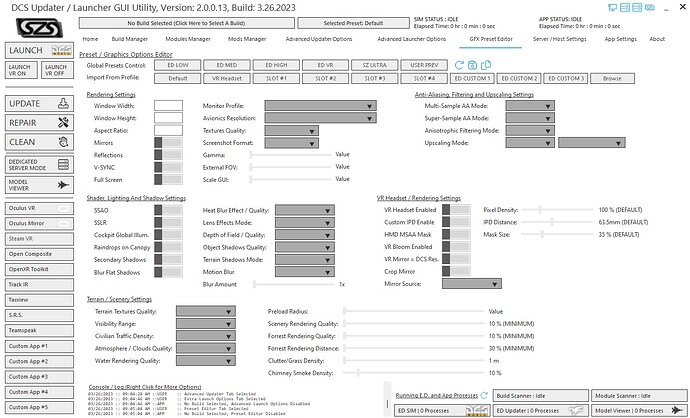Screen dimensions: 690x418
Task: Click the SZS logo
Action: 39,28
